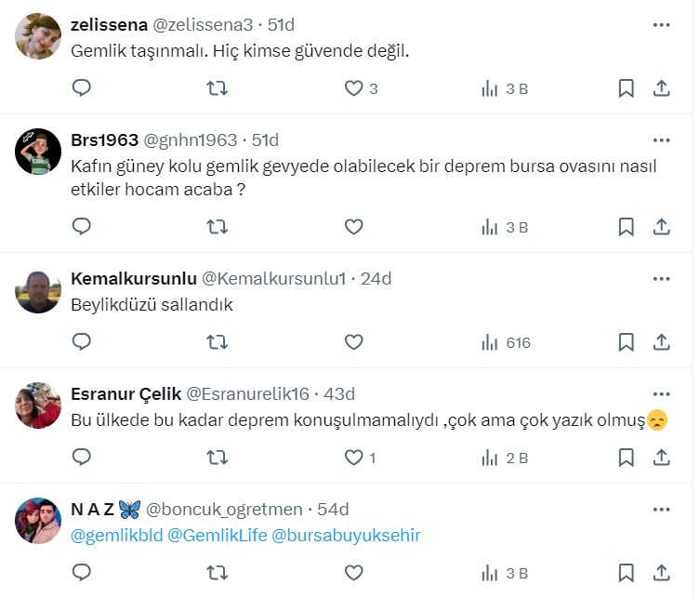Share N A Z's tweet
Viewport: 700px width, 598px height.
[x=661, y=573]
